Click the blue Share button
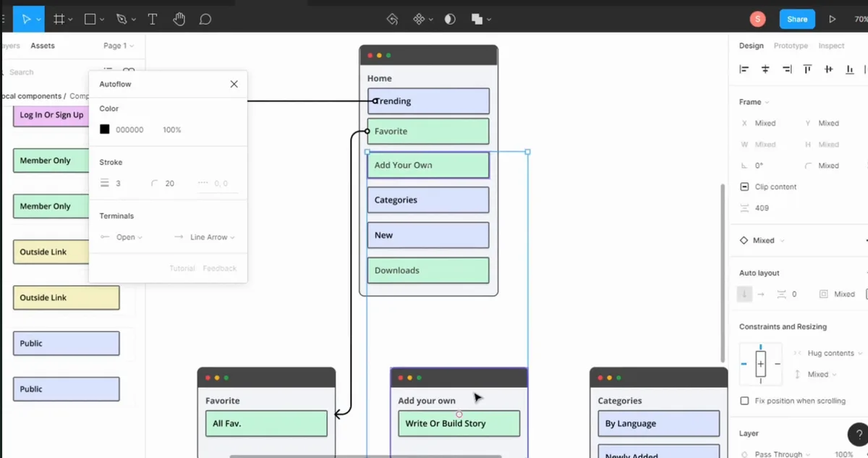 point(797,20)
